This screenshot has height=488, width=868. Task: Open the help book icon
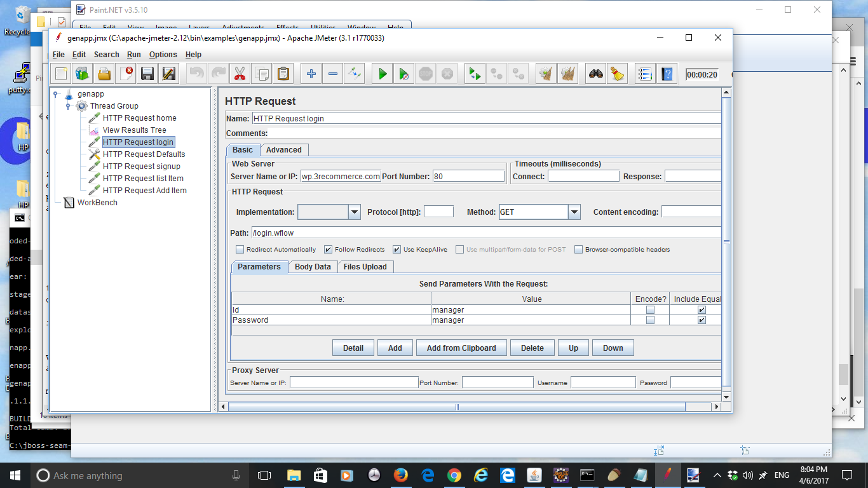pos(667,74)
